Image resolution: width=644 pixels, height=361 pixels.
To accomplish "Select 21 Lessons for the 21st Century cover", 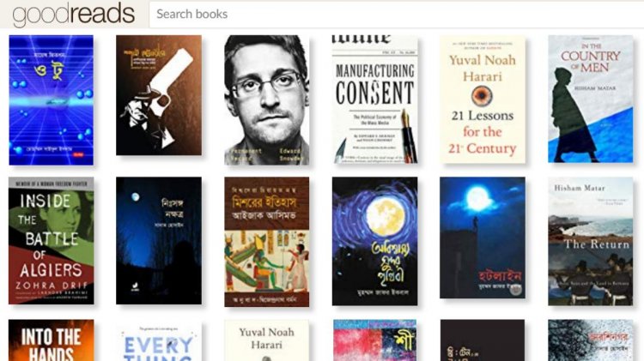I will coord(483,99).
